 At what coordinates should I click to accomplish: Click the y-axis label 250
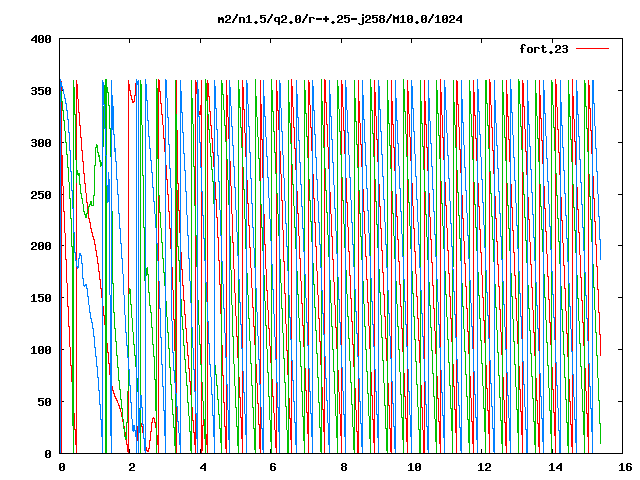click(x=41, y=195)
